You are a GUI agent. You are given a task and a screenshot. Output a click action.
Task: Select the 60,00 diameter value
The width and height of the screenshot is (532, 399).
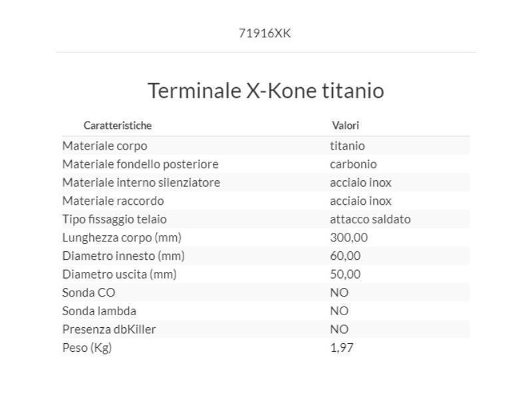click(346, 256)
